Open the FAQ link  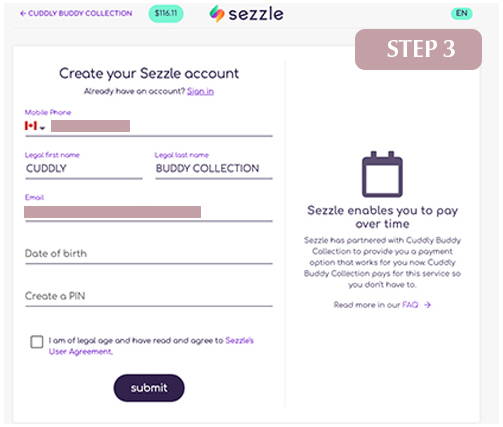[410, 305]
